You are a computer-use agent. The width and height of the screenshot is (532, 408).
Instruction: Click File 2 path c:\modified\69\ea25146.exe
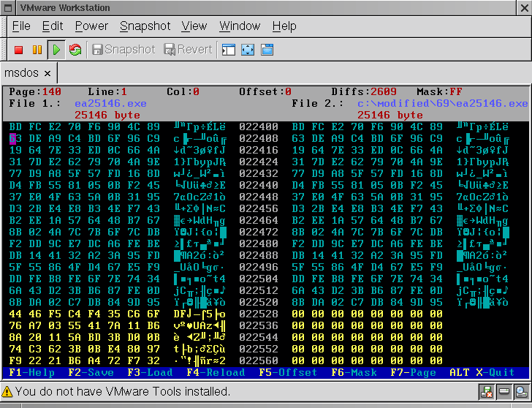tap(443, 104)
